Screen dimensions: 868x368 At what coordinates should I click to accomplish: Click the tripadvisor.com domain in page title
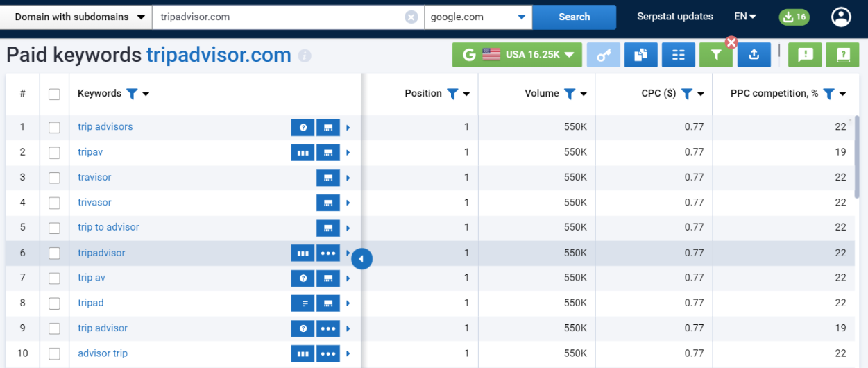click(x=219, y=55)
